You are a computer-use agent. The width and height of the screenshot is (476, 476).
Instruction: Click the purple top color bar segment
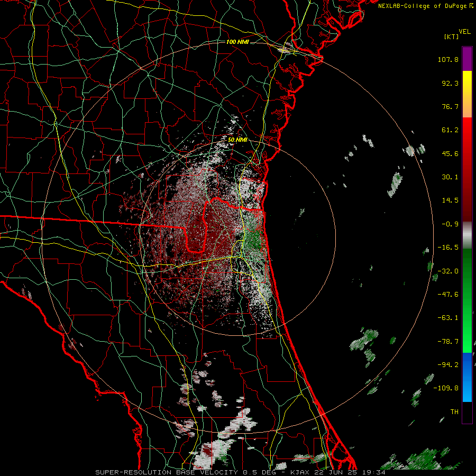[467, 59]
